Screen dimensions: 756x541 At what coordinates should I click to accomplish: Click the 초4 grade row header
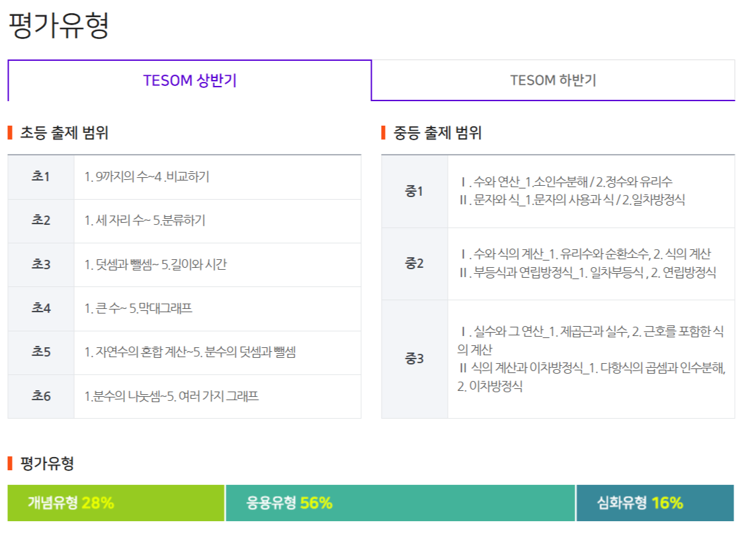click(x=41, y=309)
